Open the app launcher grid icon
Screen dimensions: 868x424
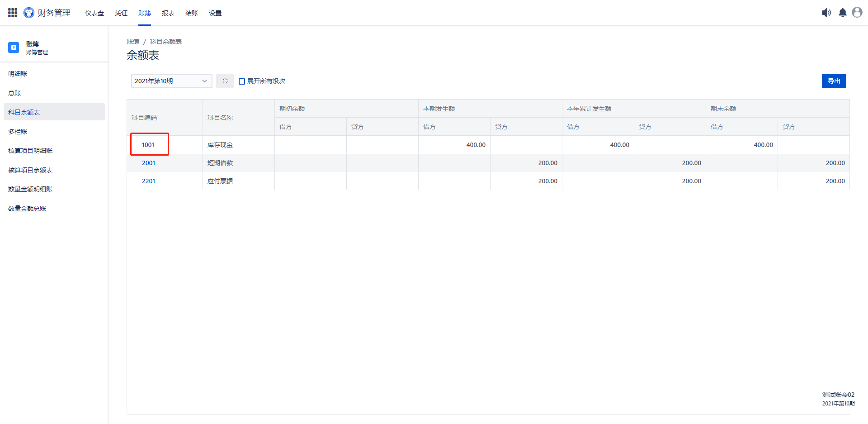click(13, 13)
